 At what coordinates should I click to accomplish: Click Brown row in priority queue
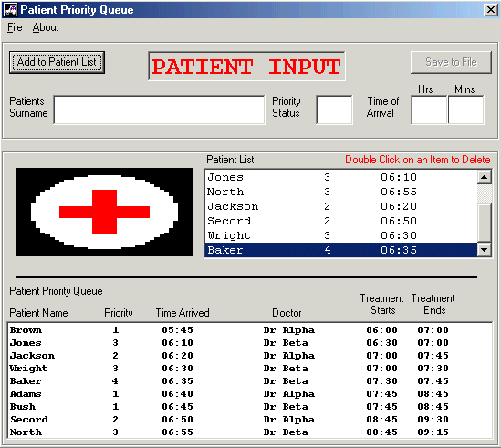click(x=249, y=329)
